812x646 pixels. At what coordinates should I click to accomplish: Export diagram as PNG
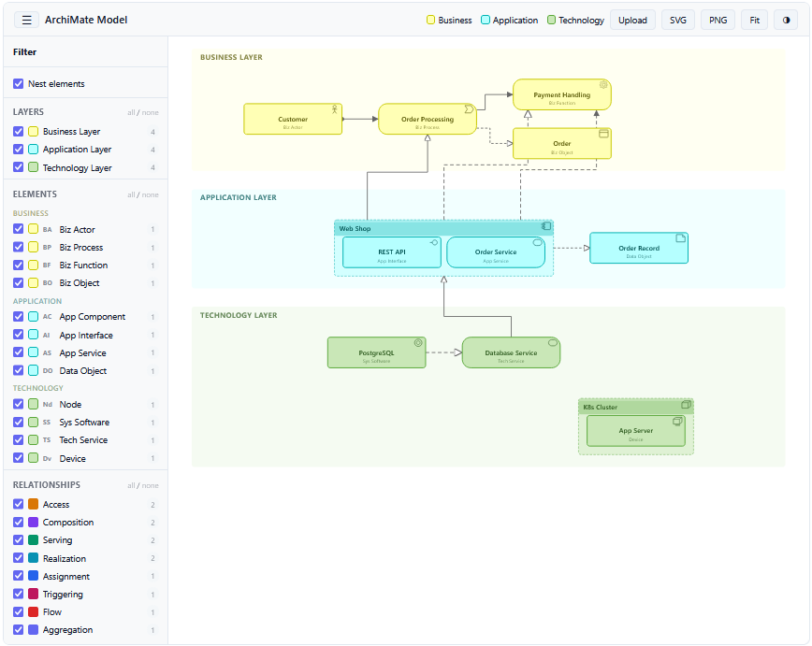718,21
